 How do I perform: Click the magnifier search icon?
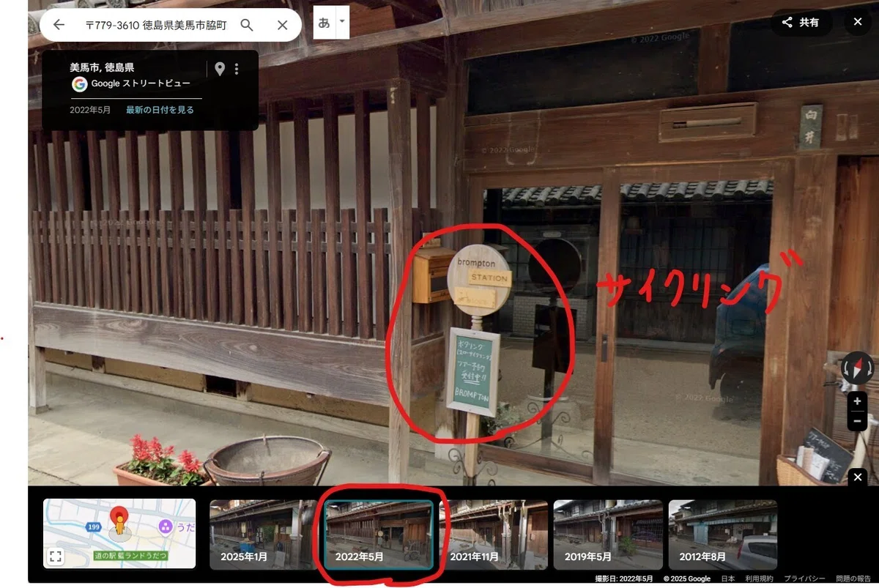247,25
